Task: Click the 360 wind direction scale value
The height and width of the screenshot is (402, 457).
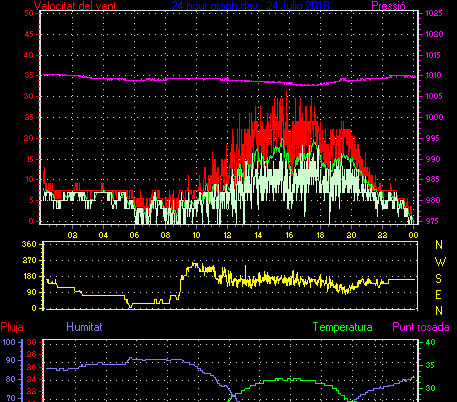Action: pyautogui.click(x=29, y=244)
